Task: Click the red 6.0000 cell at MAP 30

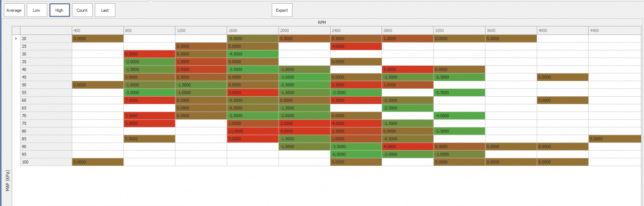Action: click(150, 54)
